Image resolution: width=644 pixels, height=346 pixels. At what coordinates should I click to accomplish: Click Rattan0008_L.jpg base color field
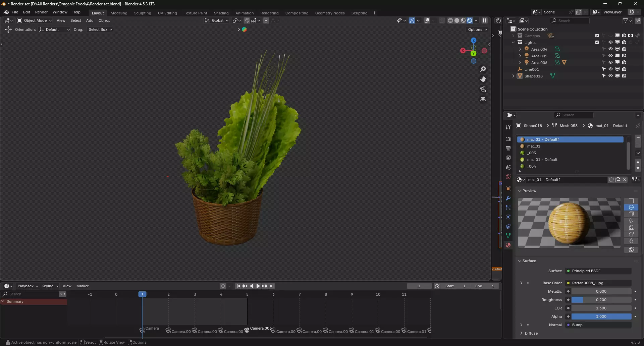[x=598, y=283]
